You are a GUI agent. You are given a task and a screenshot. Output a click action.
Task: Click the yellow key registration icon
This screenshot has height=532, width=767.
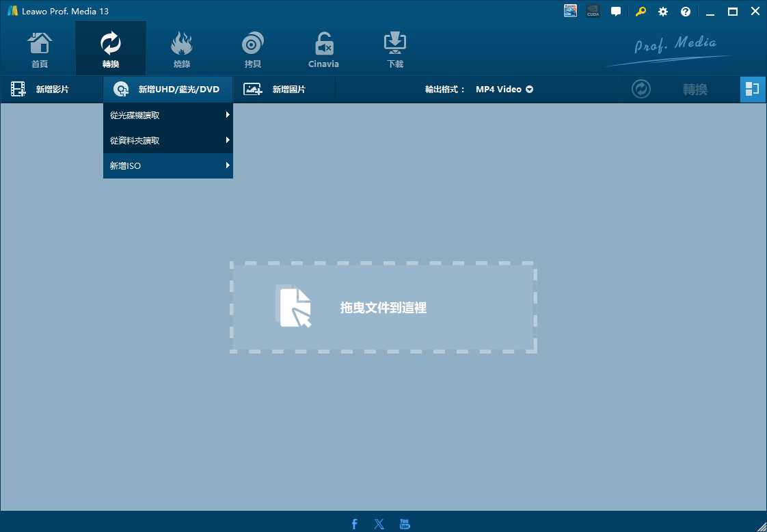(641, 12)
